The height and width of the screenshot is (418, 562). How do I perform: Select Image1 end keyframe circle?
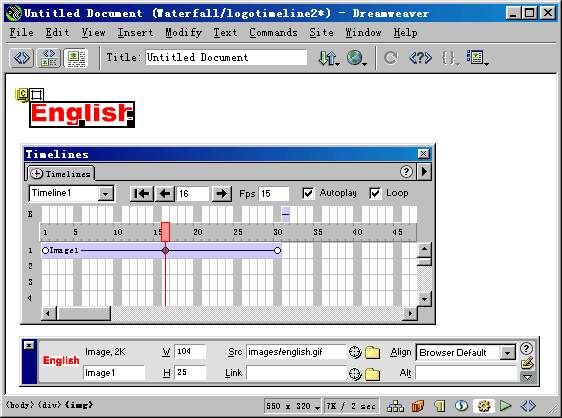(x=277, y=250)
